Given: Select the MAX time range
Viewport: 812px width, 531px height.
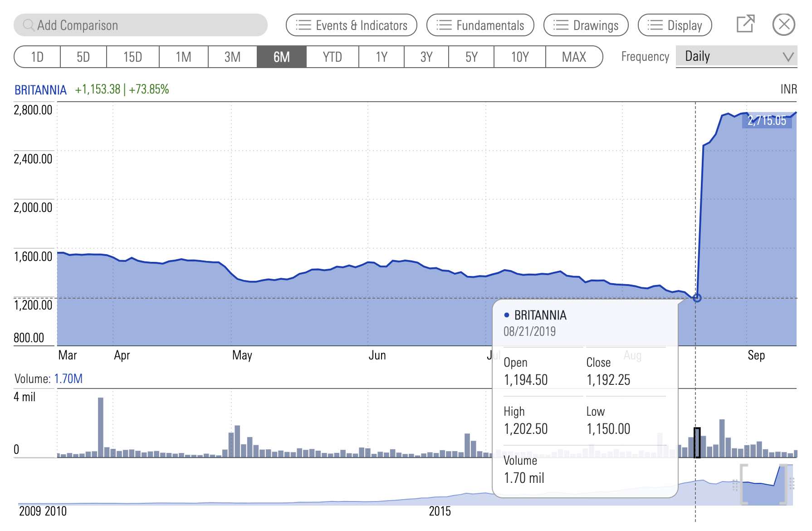Looking at the screenshot, I should click(x=574, y=57).
